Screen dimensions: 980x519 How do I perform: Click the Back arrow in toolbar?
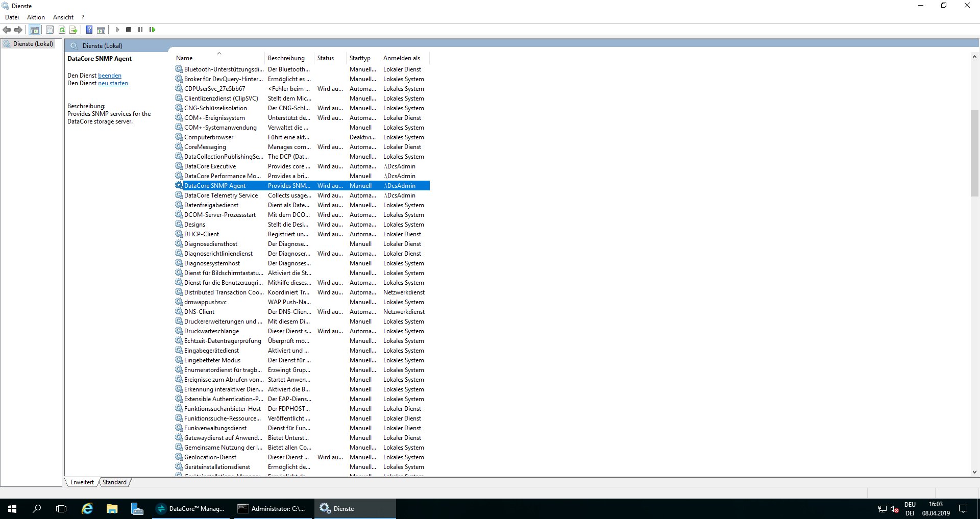click(x=7, y=30)
